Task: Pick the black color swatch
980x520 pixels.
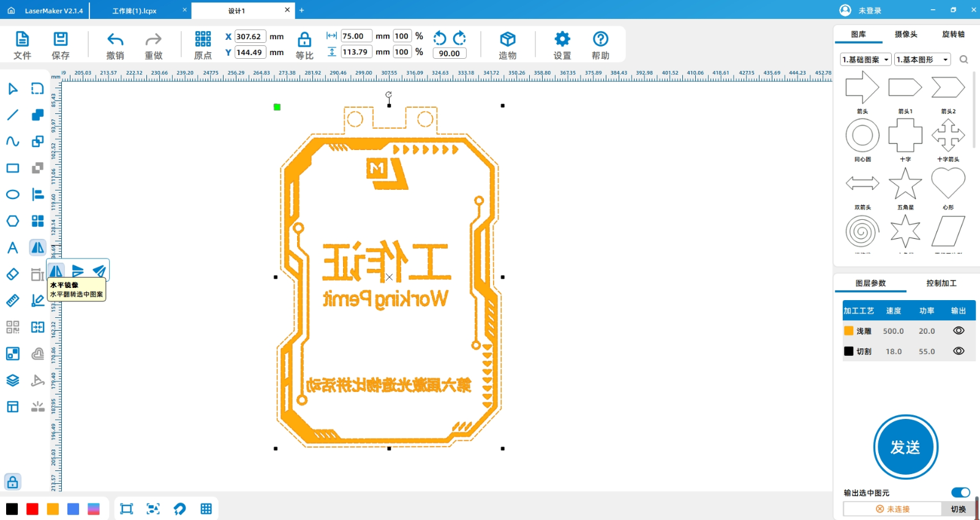Action: pos(12,509)
